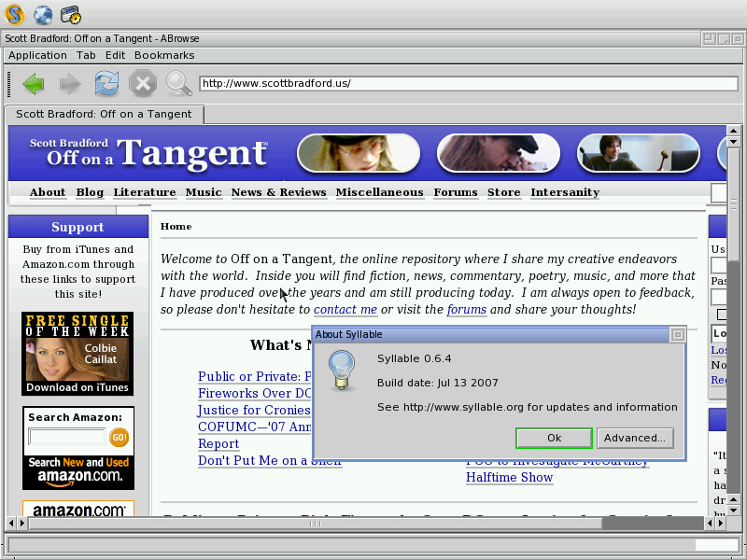Open the Halftime Show link
Image resolution: width=747 pixels, height=560 pixels.
point(509,477)
